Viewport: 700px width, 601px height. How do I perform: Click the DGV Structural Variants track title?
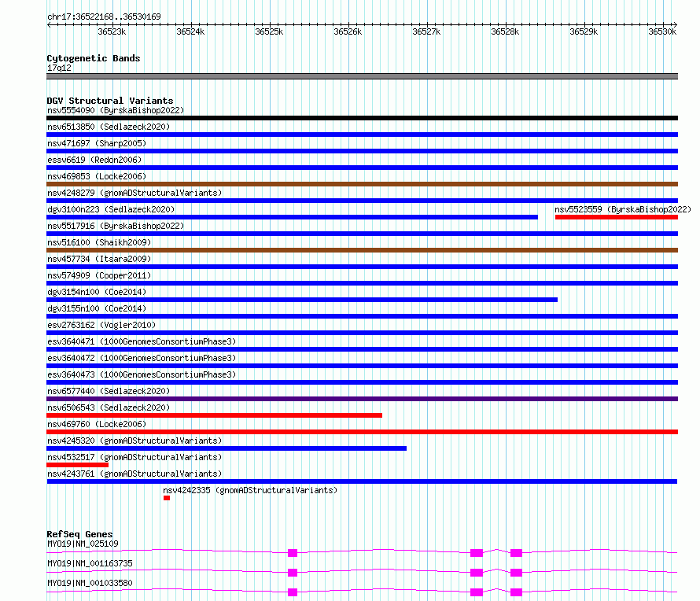pyautogui.click(x=110, y=101)
